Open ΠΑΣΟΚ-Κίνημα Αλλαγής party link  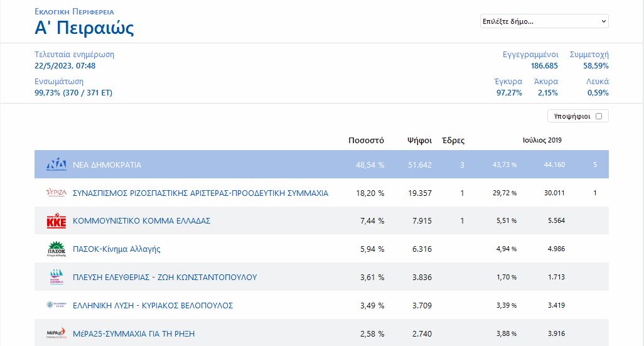(117, 249)
